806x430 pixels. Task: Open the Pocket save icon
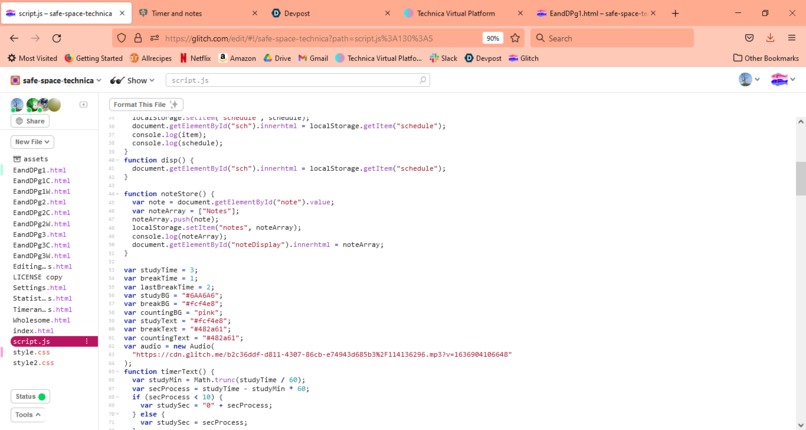pyautogui.click(x=749, y=38)
